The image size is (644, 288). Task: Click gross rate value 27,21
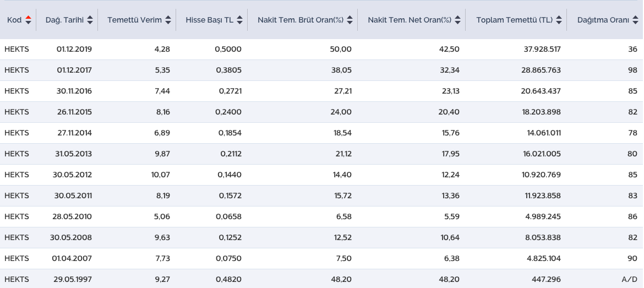click(x=343, y=91)
